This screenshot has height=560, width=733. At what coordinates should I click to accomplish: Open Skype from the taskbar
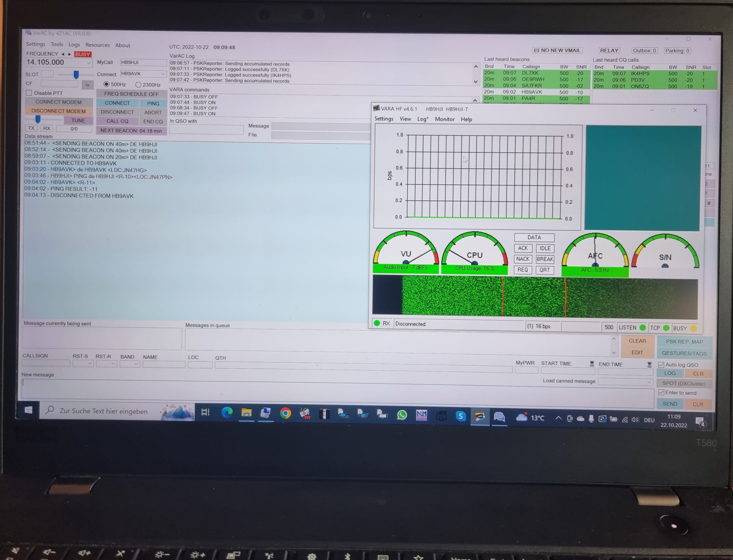460,416
